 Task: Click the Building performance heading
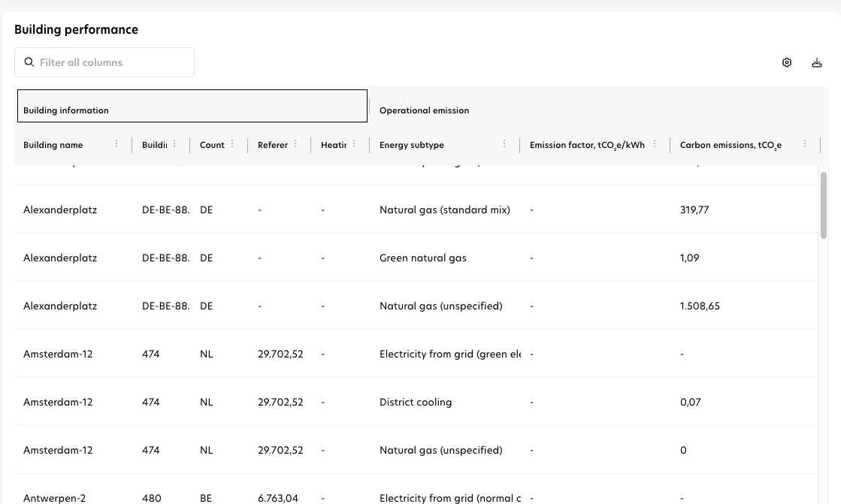[x=76, y=29]
